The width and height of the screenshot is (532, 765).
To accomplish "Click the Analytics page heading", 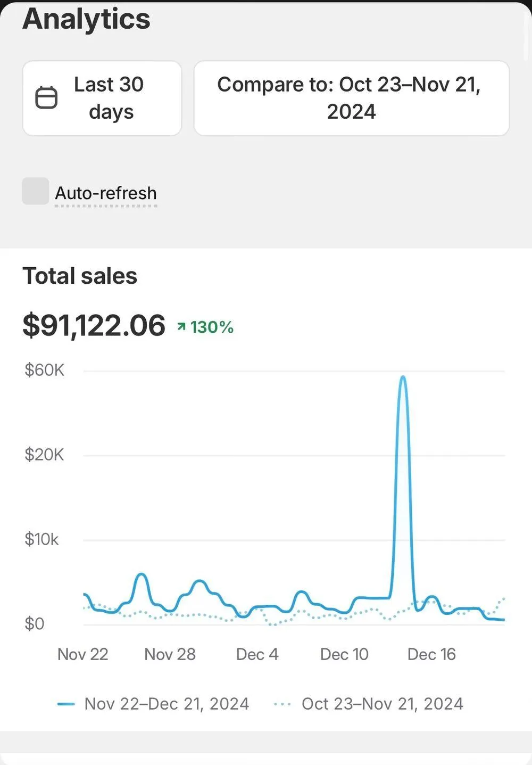I will click(86, 19).
